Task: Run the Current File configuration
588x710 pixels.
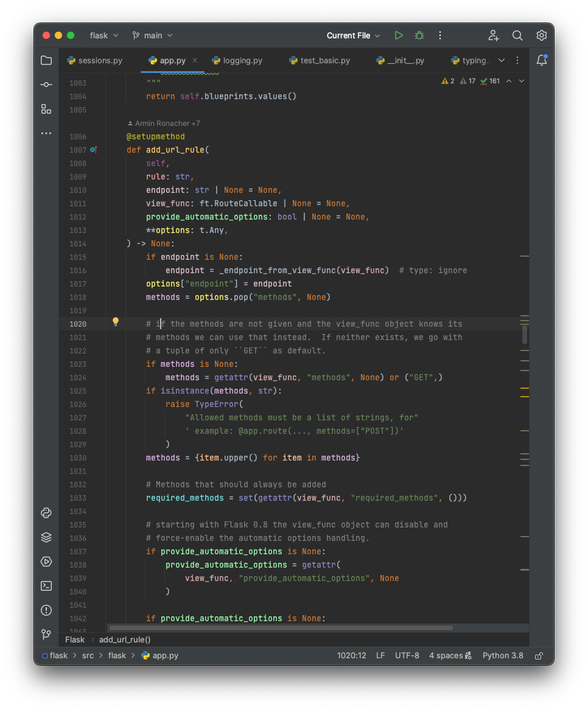Action: pyautogui.click(x=399, y=35)
